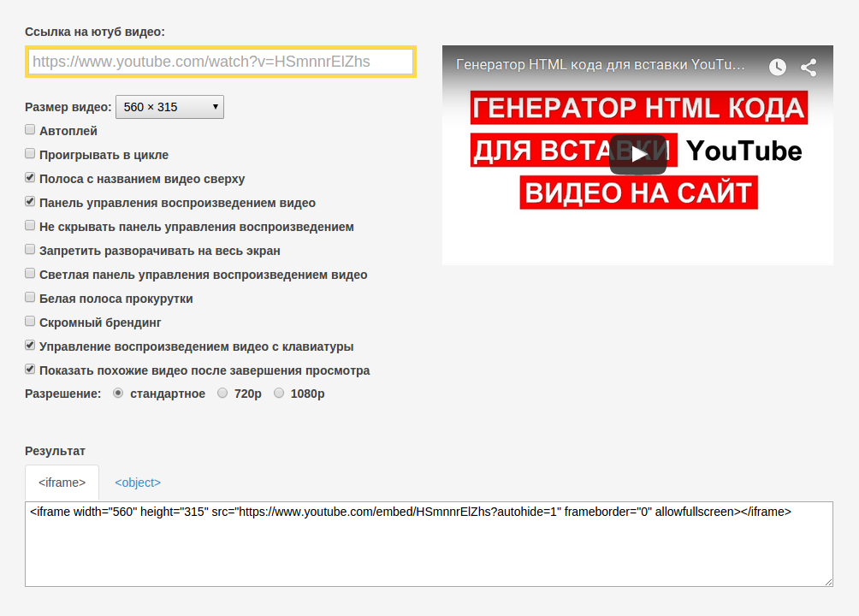The width and height of the screenshot is (859, 616).
Task: Uncheck Управление воспроизведением видео с клавиатуры
Action: pyautogui.click(x=30, y=346)
